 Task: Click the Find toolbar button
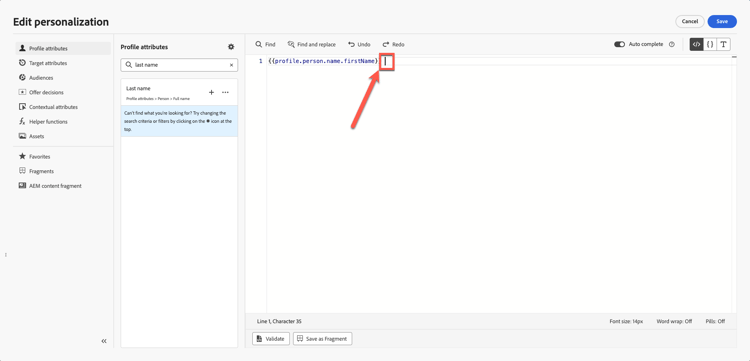pyautogui.click(x=265, y=44)
